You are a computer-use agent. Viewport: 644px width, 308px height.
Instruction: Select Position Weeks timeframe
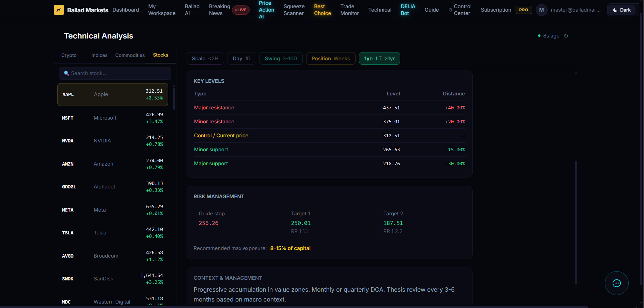click(331, 59)
